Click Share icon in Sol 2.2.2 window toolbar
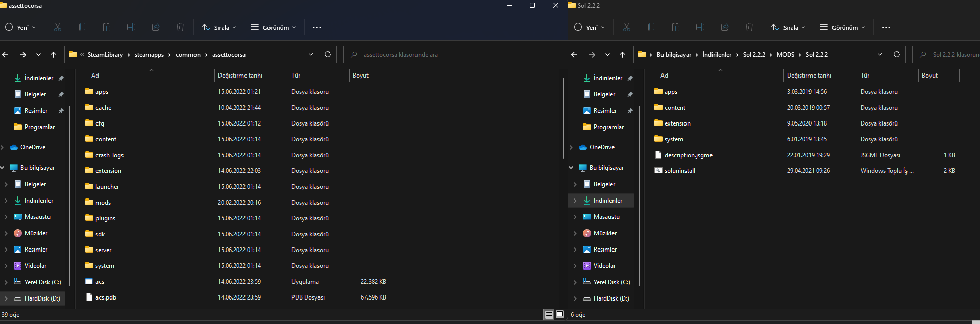This screenshot has height=324, width=980. coord(725,27)
